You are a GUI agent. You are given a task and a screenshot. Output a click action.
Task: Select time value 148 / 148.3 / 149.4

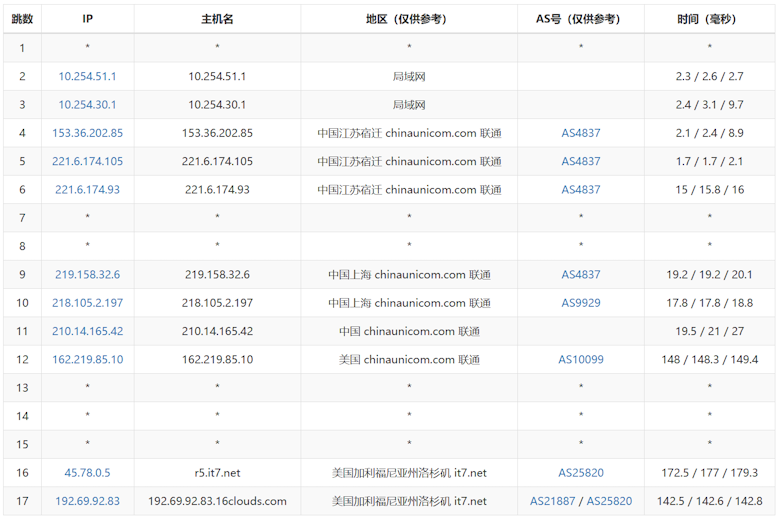pyautogui.click(x=709, y=360)
